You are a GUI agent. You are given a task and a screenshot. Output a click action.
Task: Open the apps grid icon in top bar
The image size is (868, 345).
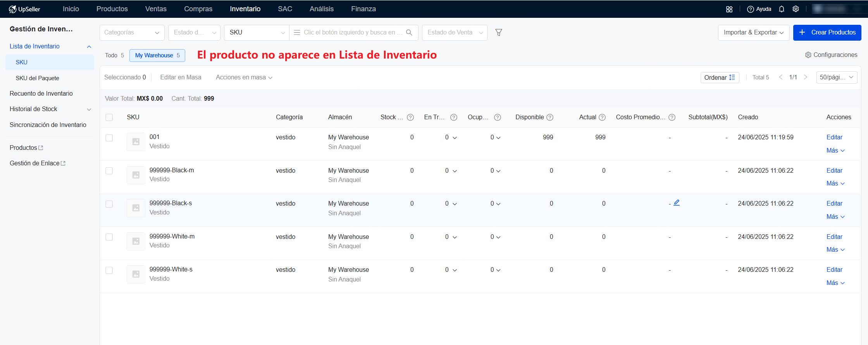pyautogui.click(x=729, y=9)
